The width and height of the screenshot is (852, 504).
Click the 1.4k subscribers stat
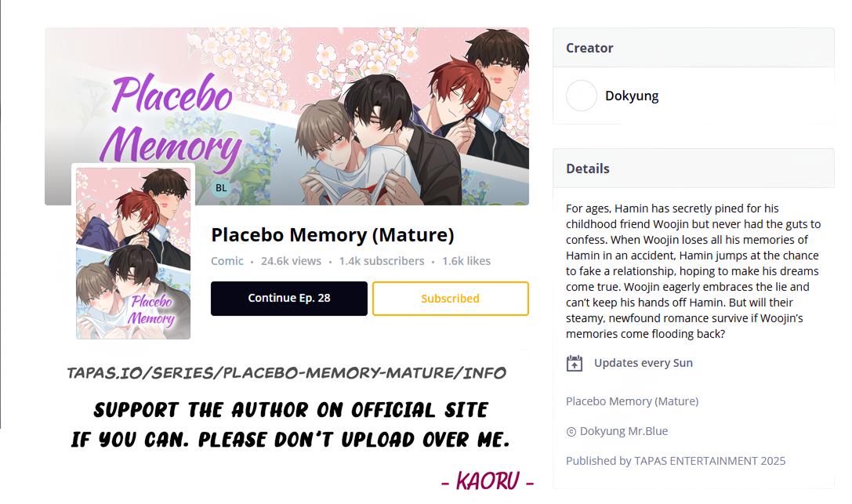click(382, 261)
